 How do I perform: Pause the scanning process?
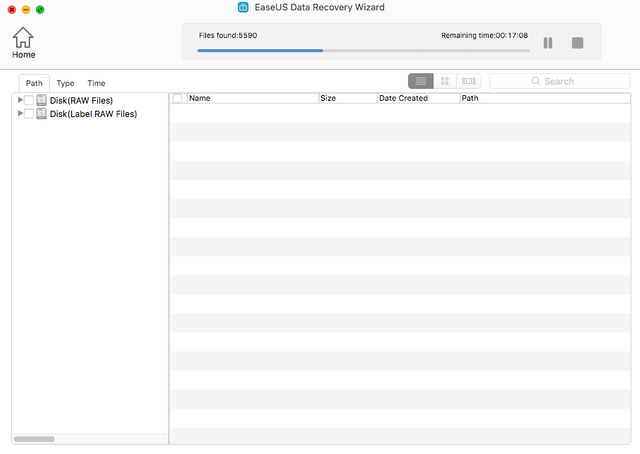(548, 43)
